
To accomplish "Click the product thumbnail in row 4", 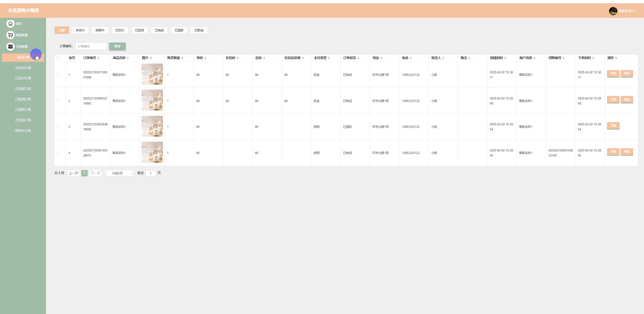I will (x=152, y=152).
